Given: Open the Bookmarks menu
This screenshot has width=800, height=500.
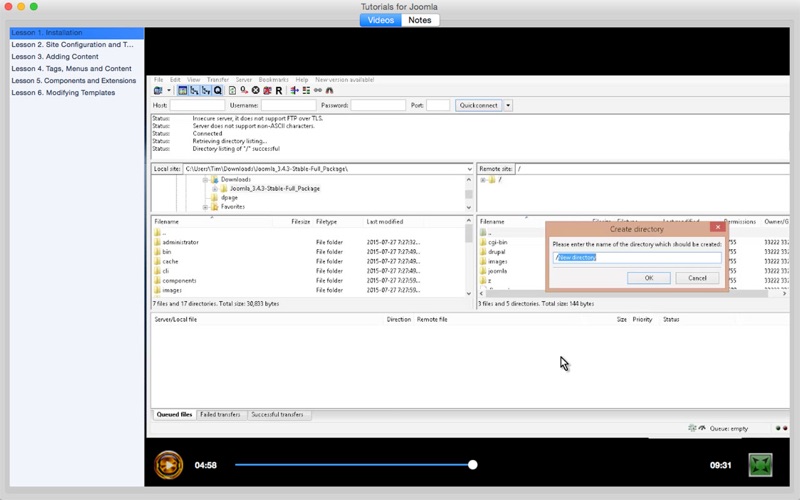Looking at the screenshot, I should pos(273,79).
